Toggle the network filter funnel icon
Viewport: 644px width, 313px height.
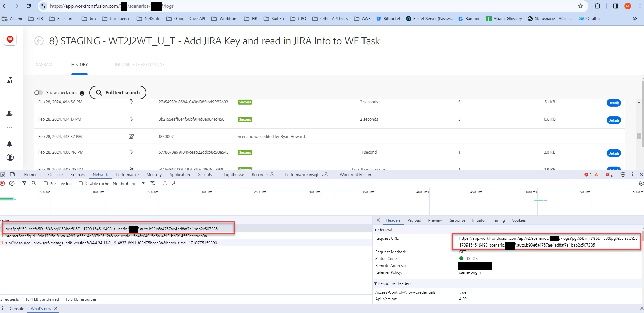24,183
